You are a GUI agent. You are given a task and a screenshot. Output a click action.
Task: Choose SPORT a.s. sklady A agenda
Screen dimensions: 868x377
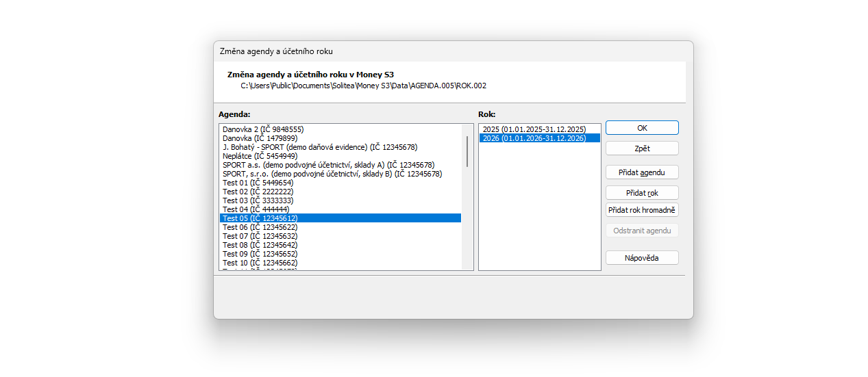340,165
